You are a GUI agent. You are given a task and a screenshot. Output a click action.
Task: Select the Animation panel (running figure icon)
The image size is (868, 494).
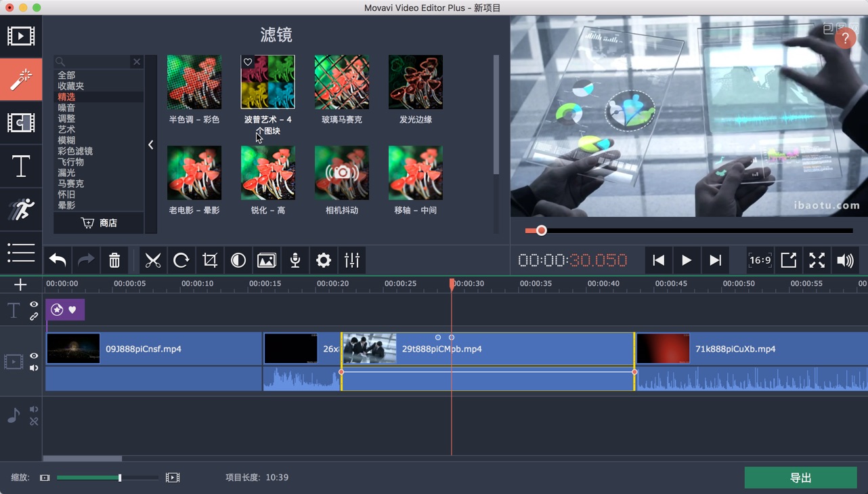21,210
